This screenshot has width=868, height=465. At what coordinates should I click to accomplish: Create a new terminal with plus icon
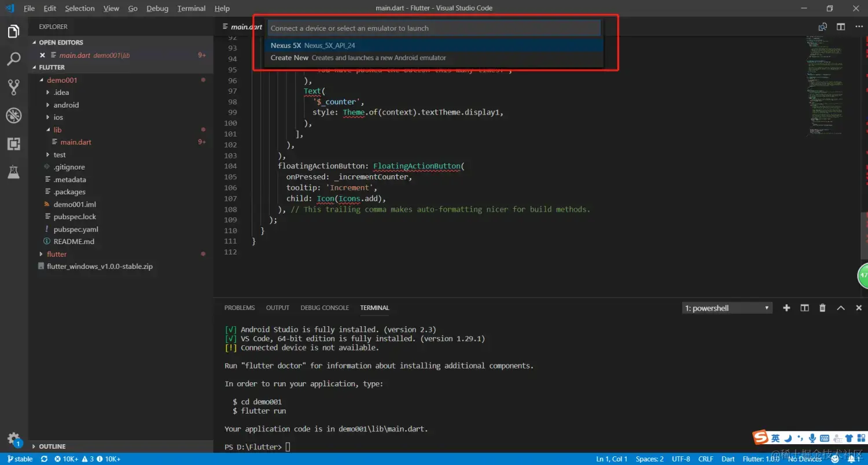[x=786, y=308]
